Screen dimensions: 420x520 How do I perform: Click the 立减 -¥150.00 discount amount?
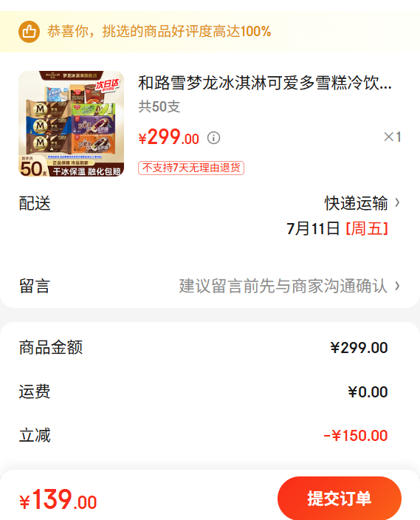click(356, 436)
